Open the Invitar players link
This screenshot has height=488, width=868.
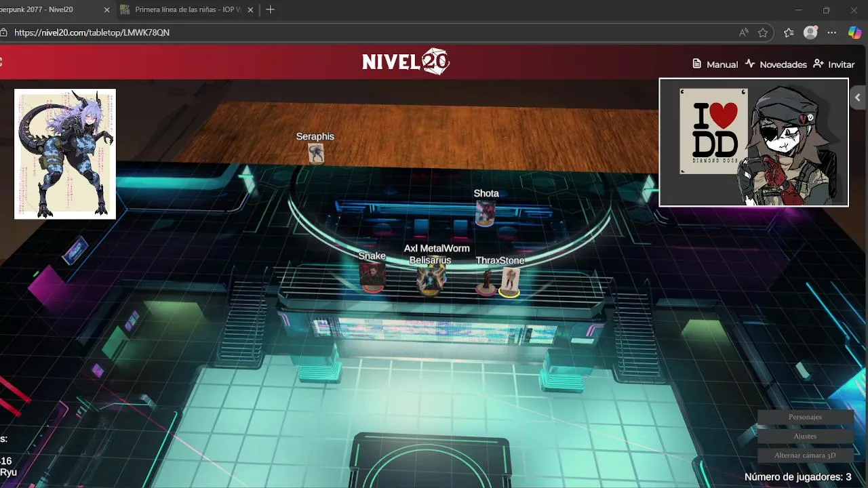(834, 64)
